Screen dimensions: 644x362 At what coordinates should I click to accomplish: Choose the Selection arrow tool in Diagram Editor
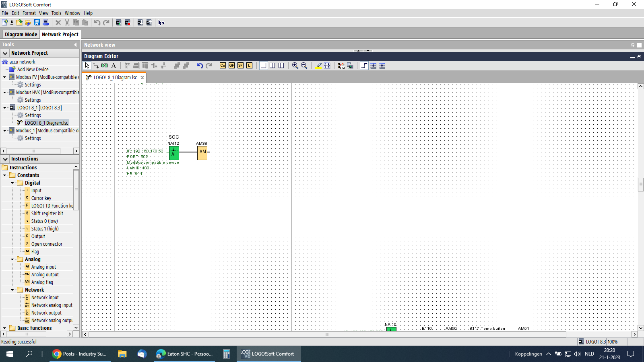pyautogui.click(x=87, y=66)
